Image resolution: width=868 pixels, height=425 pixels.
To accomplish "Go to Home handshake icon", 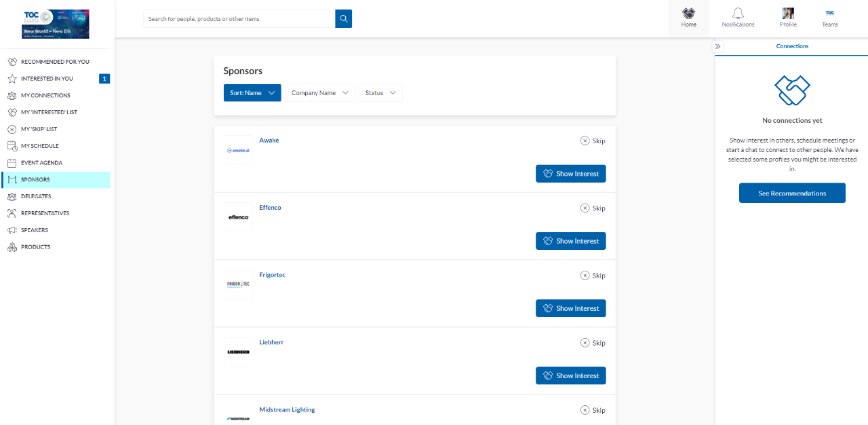I will (689, 14).
